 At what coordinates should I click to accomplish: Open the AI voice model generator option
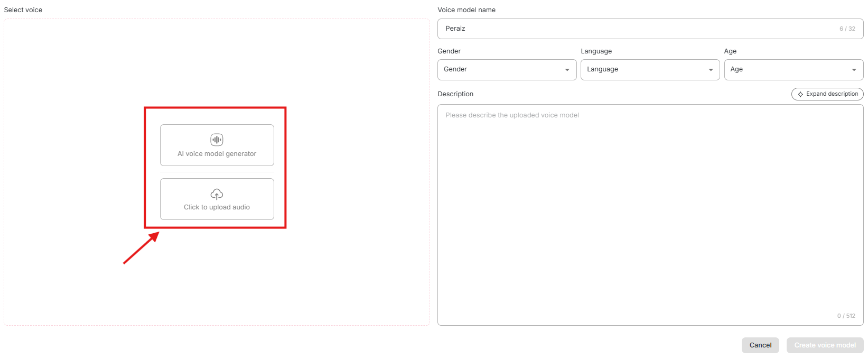[217, 145]
